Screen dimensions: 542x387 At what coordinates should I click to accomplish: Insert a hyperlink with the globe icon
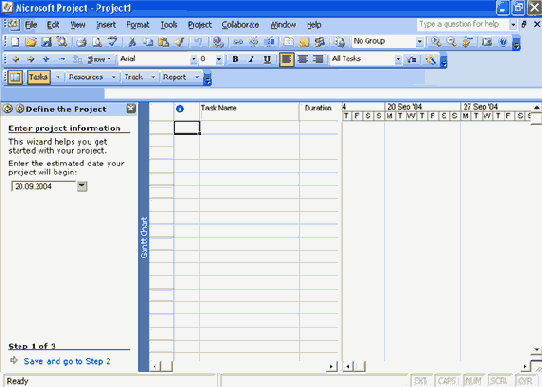tap(218, 42)
